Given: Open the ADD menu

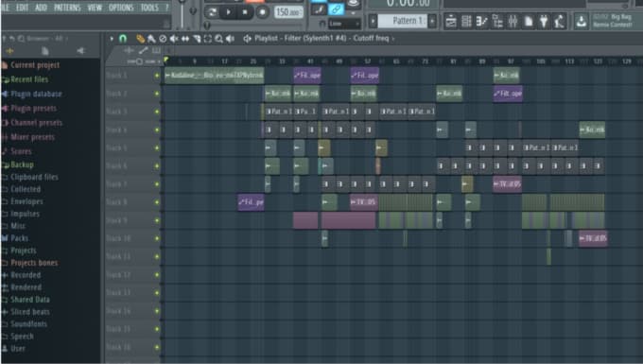Looking at the screenshot, I should (x=41, y=8).
